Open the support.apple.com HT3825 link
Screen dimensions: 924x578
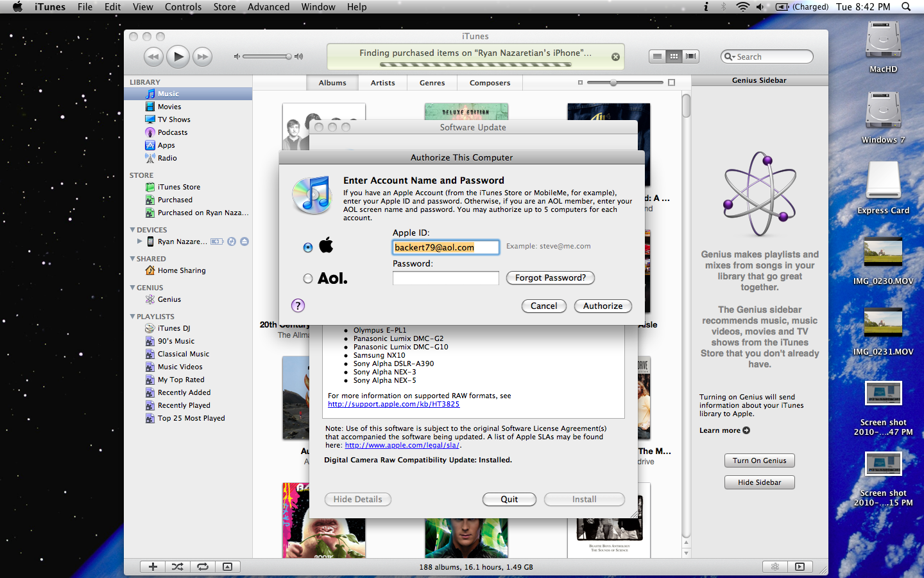point(393,404)
